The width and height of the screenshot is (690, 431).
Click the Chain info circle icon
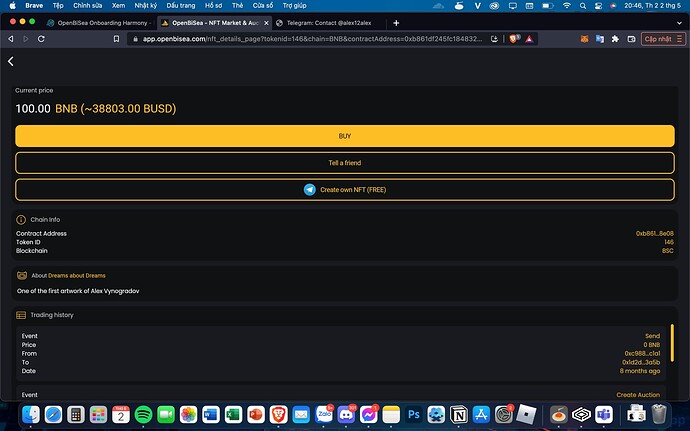coord(21,219)
